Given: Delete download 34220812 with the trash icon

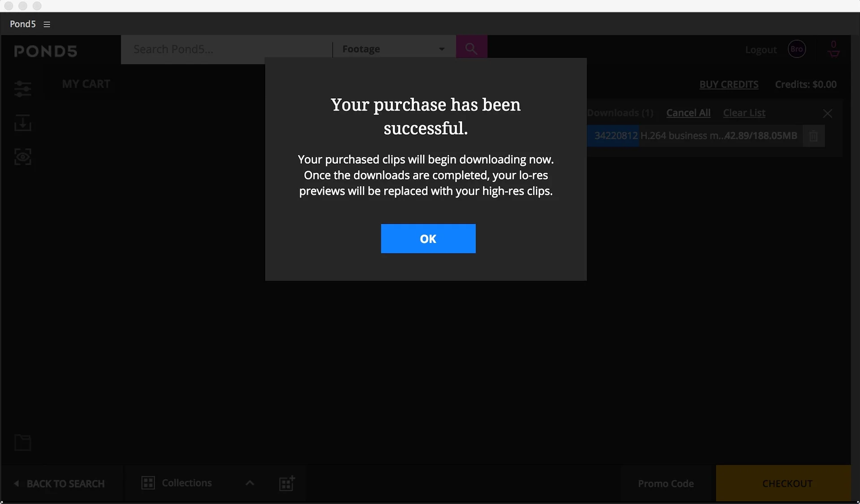Looking at the screenshot, I should (813, 136).
